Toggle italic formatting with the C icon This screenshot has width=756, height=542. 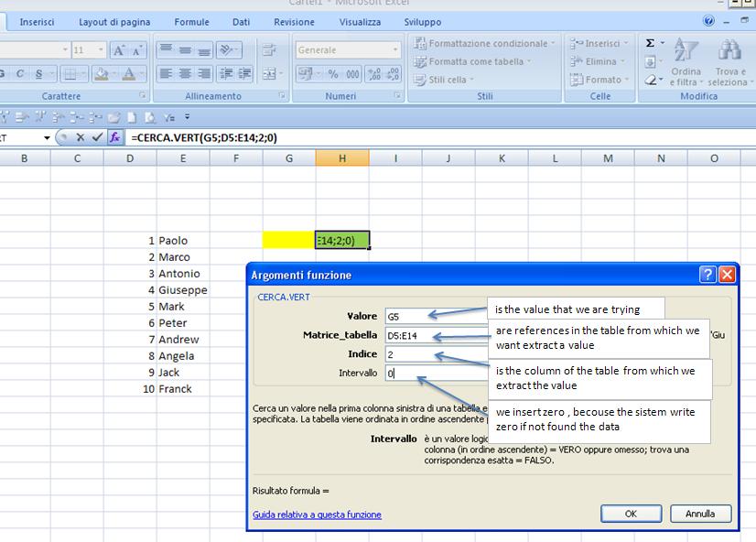(x=19, y=73)
